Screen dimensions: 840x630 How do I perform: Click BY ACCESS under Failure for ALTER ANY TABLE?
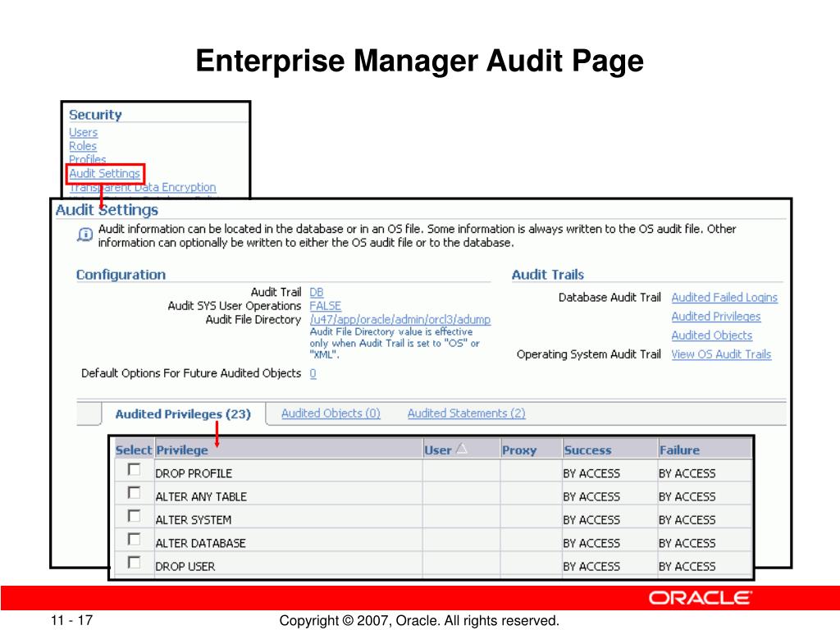coord(687,497)
